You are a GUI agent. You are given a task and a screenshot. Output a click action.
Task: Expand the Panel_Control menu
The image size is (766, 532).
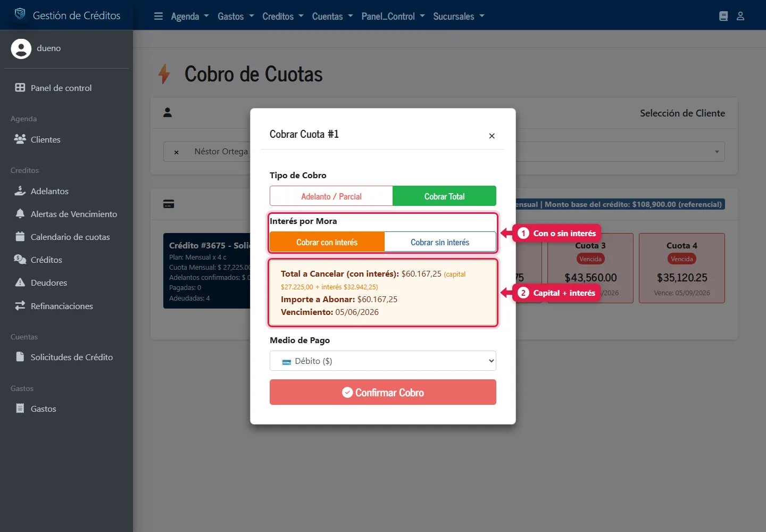click(393, 16)
